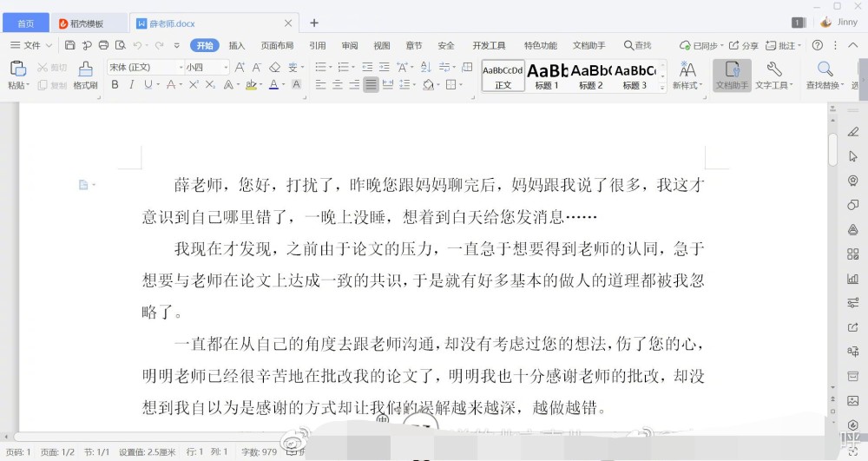Apply yellow text highlight color

pyautogui.click(x=251, y=85)
